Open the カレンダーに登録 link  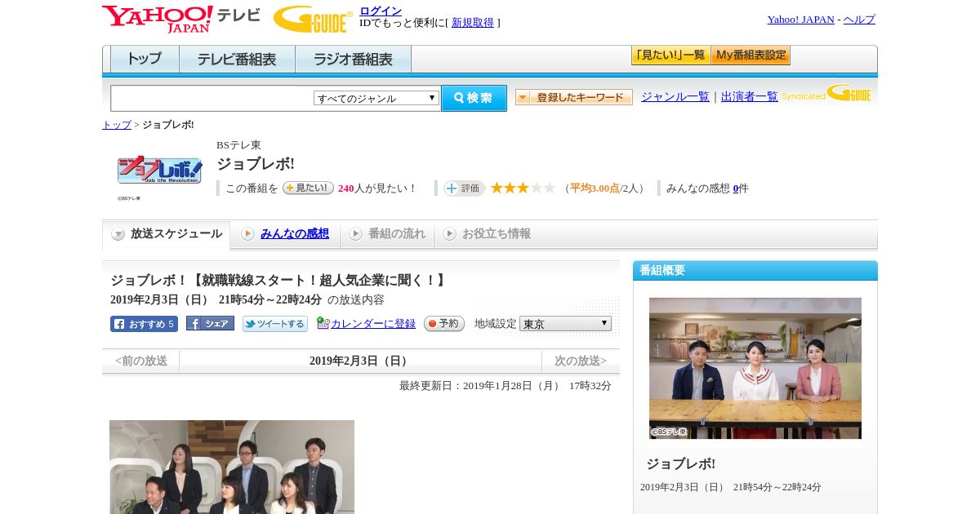click(372, 324)
